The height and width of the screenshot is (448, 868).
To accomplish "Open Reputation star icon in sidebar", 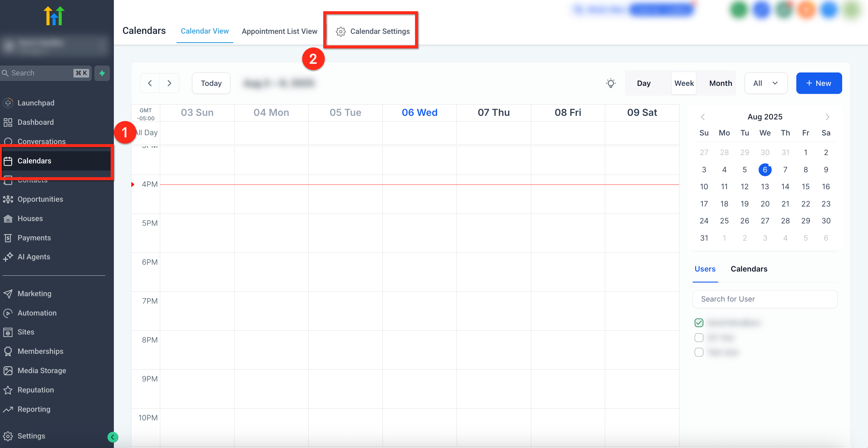I will (8, 390).
